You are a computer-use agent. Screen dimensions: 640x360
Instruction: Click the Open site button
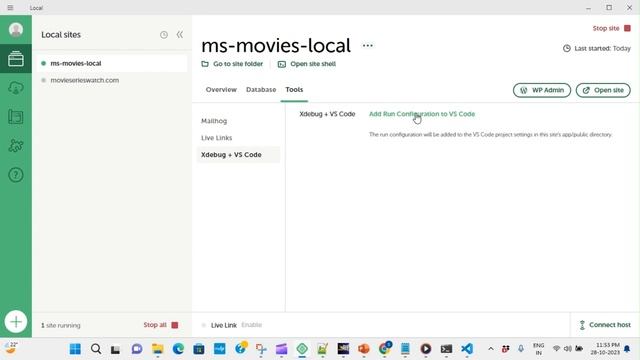pos(603,90)
